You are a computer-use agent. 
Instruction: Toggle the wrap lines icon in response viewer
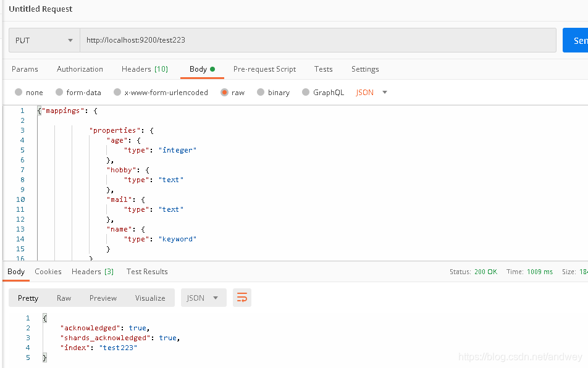pos(241,298)
